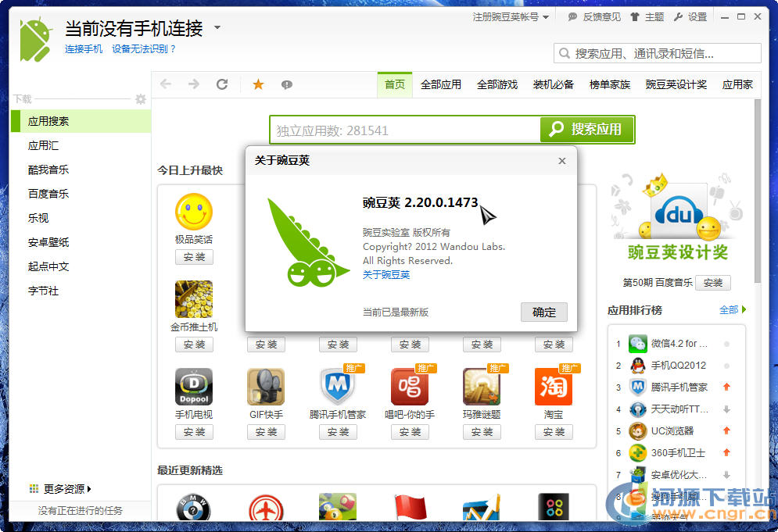Close the 关于豌豆荚 dialog

point(561,161)
